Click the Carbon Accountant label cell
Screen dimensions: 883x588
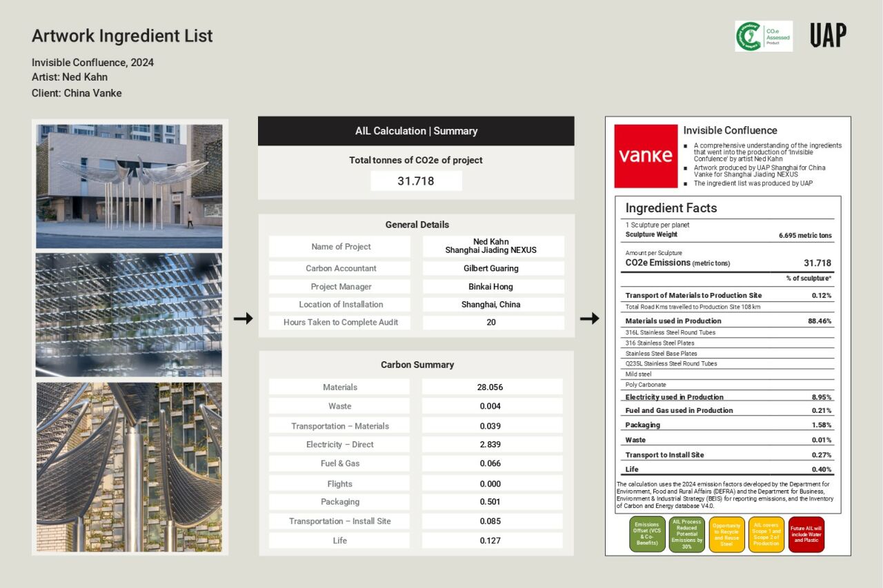click(x=340, y=268)
